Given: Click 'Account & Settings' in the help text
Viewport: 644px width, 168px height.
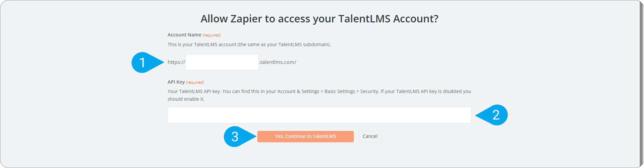Looking at the screenshot, I should pyautogui.click(x=298, y=91).
